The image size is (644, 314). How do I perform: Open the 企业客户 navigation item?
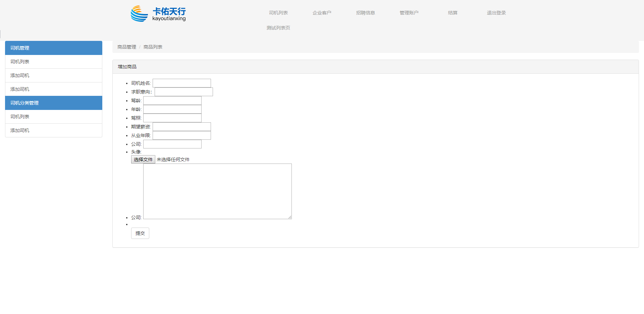click(322, 13)
